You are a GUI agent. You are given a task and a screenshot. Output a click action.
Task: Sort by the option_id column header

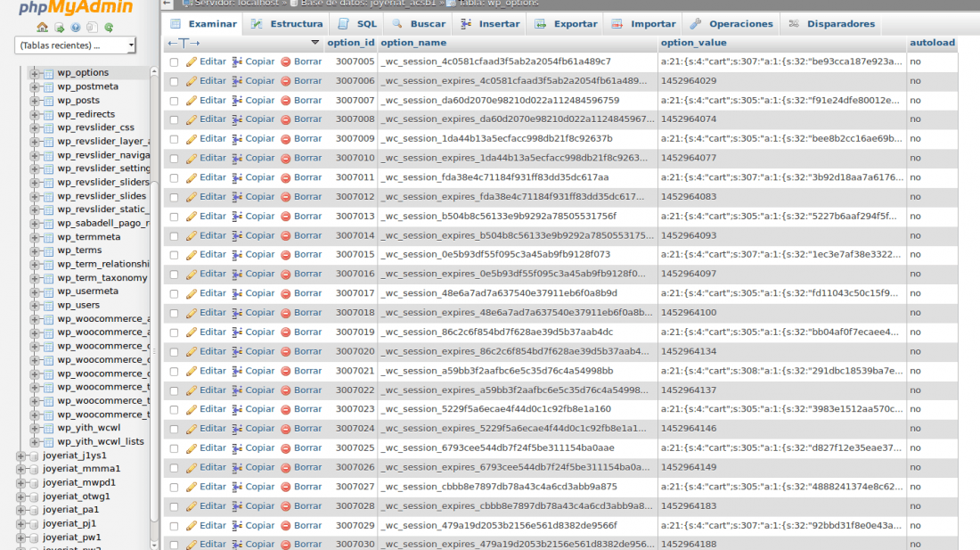[x=351, y=43]
